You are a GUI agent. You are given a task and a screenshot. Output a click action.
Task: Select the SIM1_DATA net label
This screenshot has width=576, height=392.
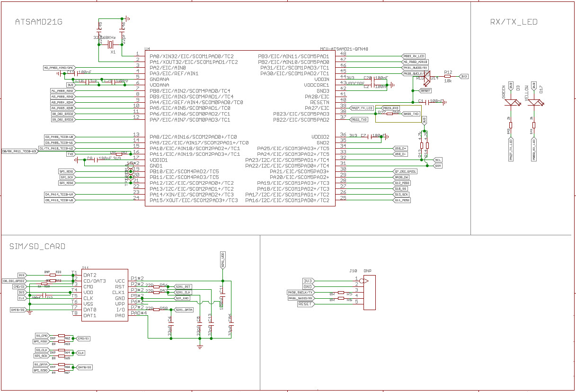click(185, 310)
